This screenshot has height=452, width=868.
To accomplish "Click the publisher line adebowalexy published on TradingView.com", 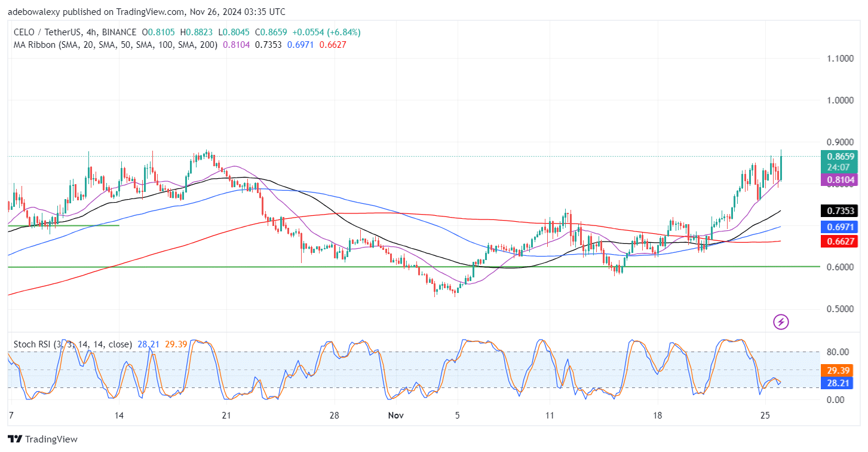I will pos(146,12).
